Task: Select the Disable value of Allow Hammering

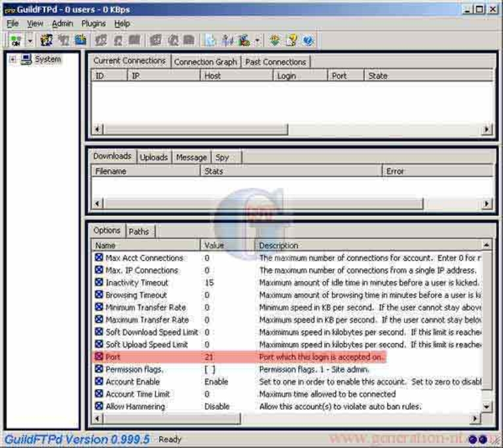Action: pos(217,406)
